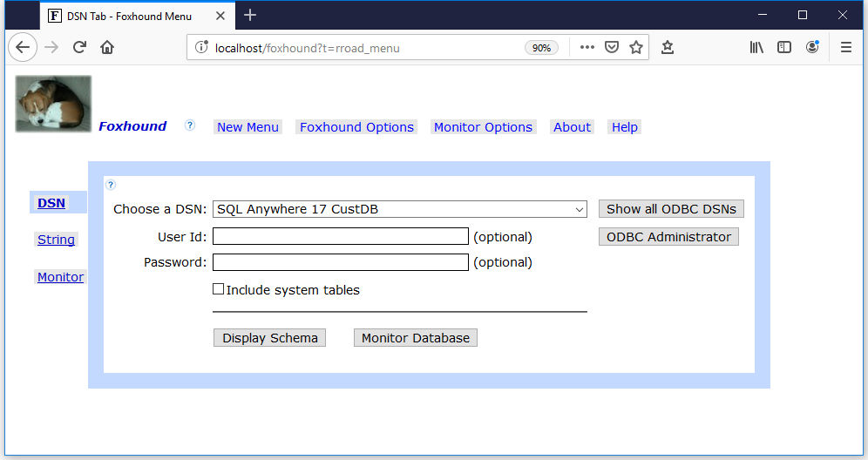Open the Library icon in the toolbar
Screen dimensions: 868x460
point(756,48)
